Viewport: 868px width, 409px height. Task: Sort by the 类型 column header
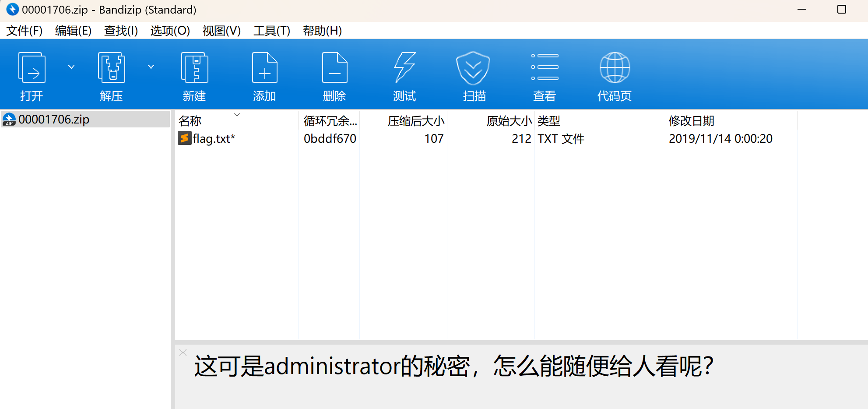(549, 121)
